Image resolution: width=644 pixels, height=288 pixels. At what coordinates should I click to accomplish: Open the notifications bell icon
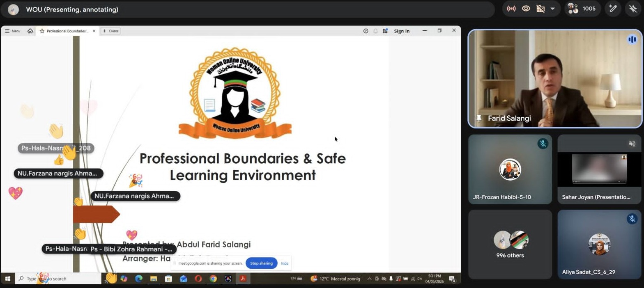click(375, 31)
